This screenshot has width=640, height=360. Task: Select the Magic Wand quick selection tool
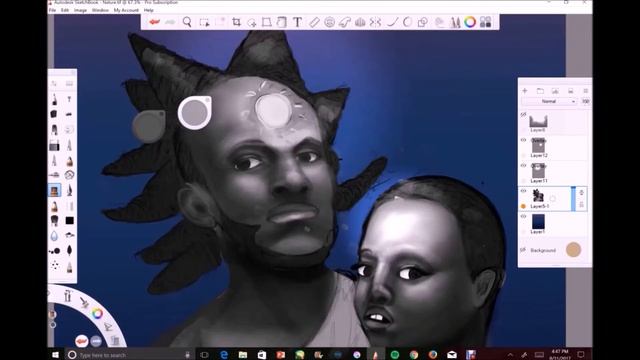coord(251,22)
